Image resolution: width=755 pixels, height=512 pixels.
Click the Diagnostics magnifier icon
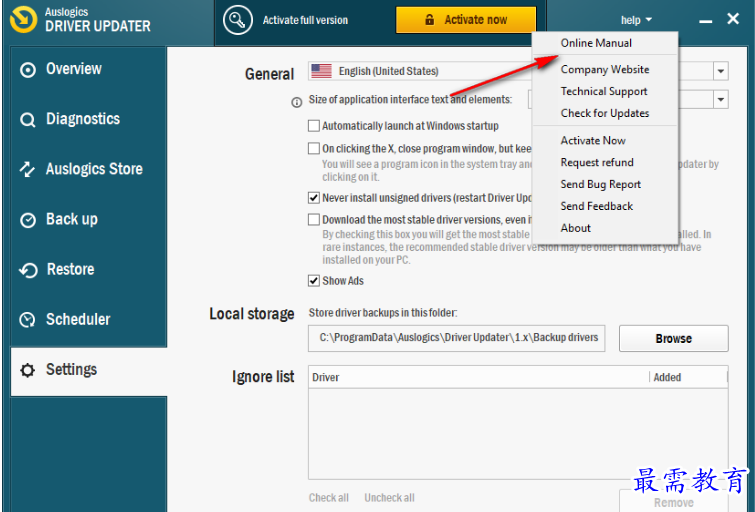27,120
